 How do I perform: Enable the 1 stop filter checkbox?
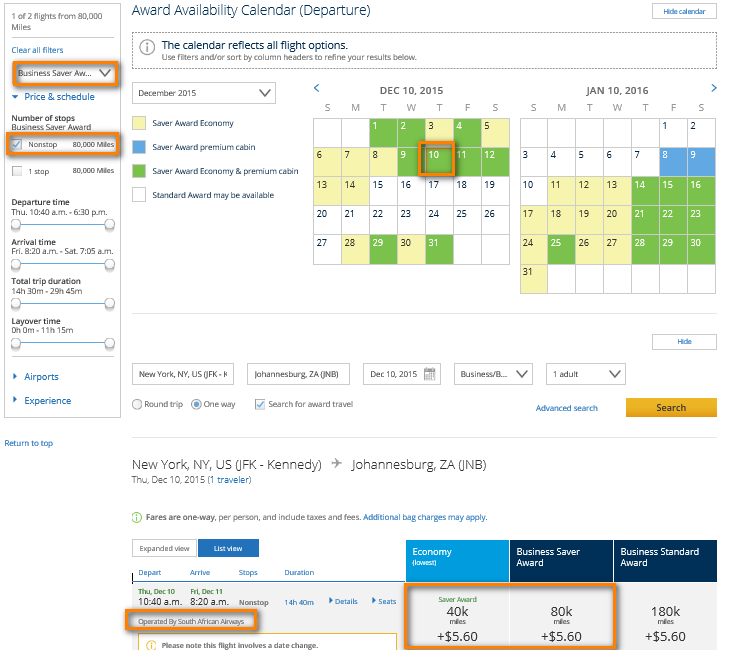tap(17, 171)
